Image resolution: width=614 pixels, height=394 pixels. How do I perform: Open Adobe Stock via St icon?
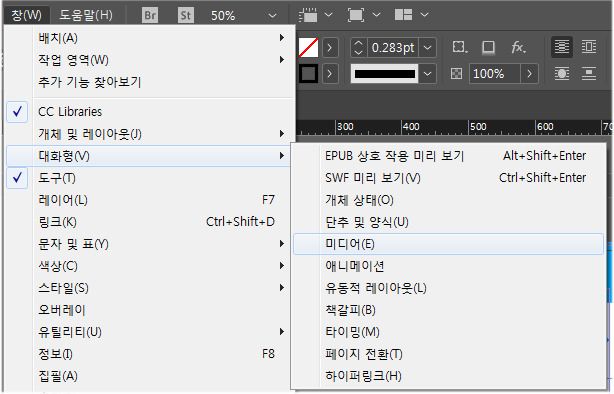coord(186,15)
